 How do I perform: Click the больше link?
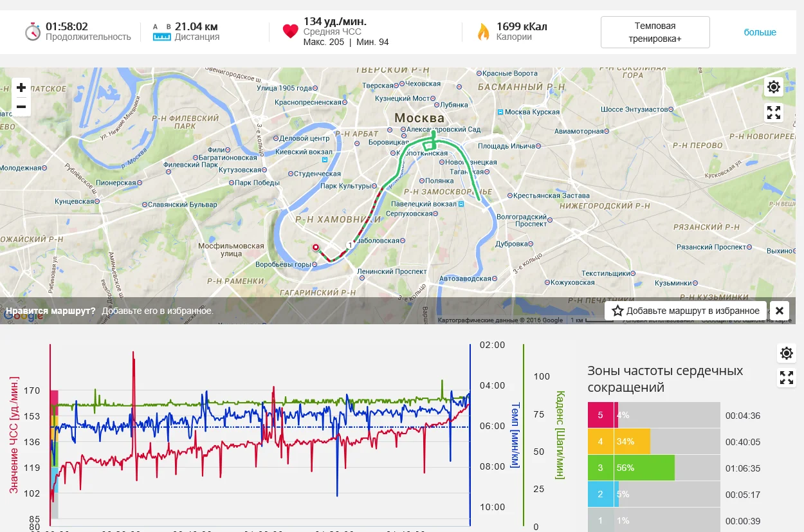click(760, 32)
